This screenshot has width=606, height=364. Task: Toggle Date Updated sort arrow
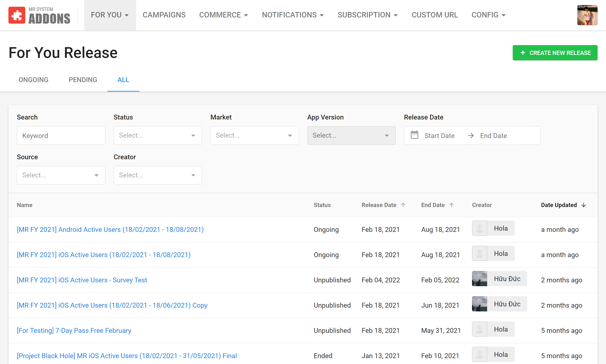point(584,205)
